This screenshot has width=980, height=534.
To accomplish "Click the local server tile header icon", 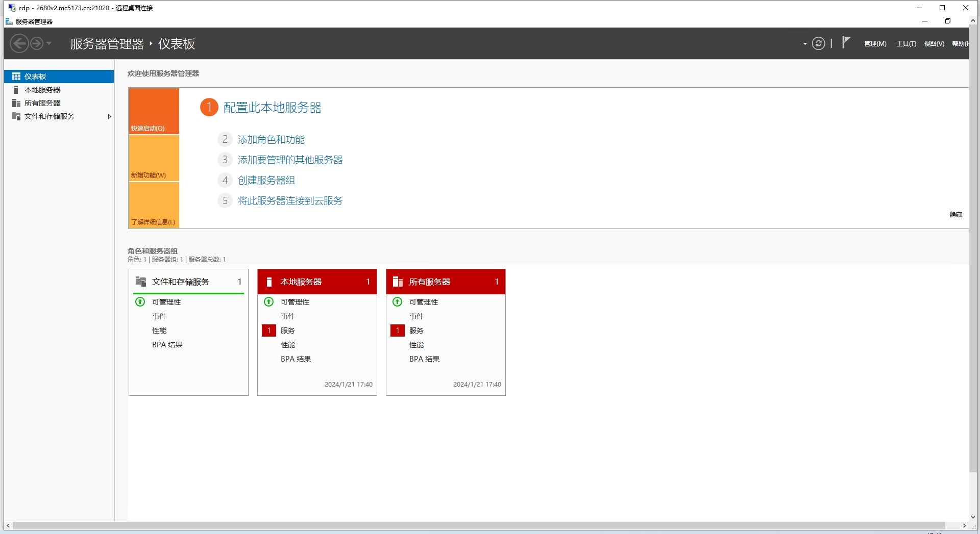I will click(x=269, y=282).
